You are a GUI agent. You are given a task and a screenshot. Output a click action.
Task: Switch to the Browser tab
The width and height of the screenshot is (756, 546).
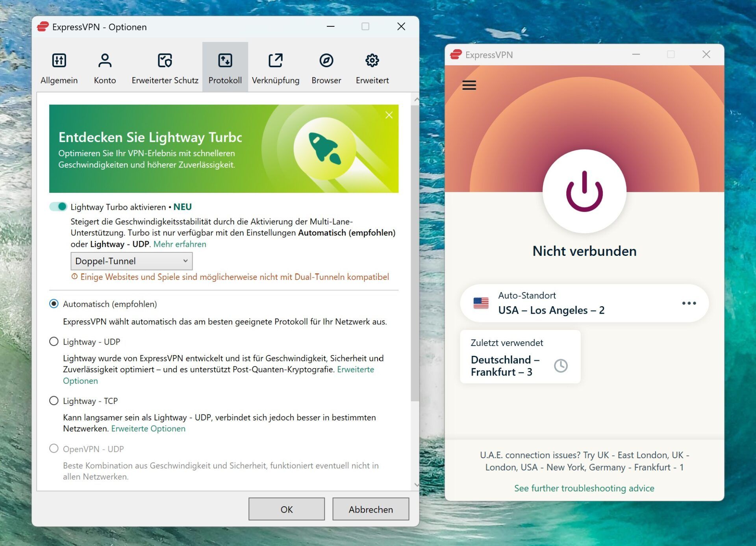pyautogui.click(x=326, y=68)
